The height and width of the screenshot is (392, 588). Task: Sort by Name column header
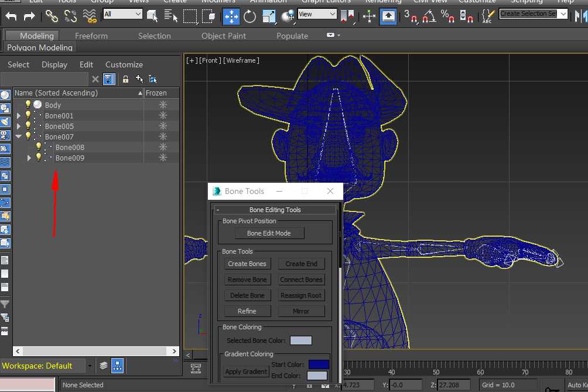tap(78, 93)
